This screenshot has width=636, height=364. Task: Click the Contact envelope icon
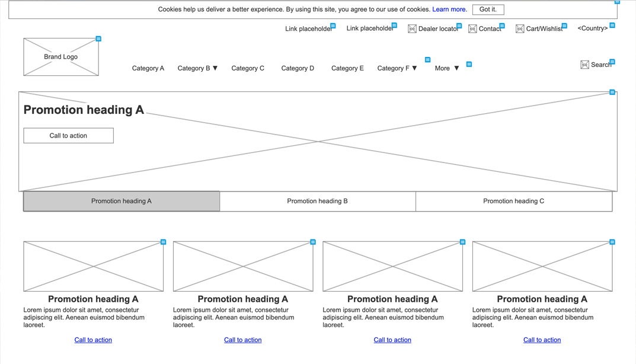point(472,29)
